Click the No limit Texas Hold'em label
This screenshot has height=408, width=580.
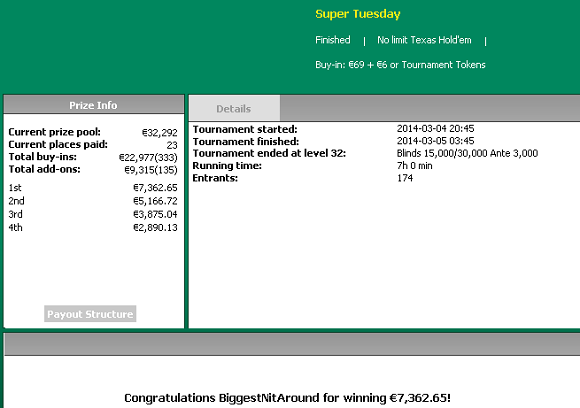(424, 40)
